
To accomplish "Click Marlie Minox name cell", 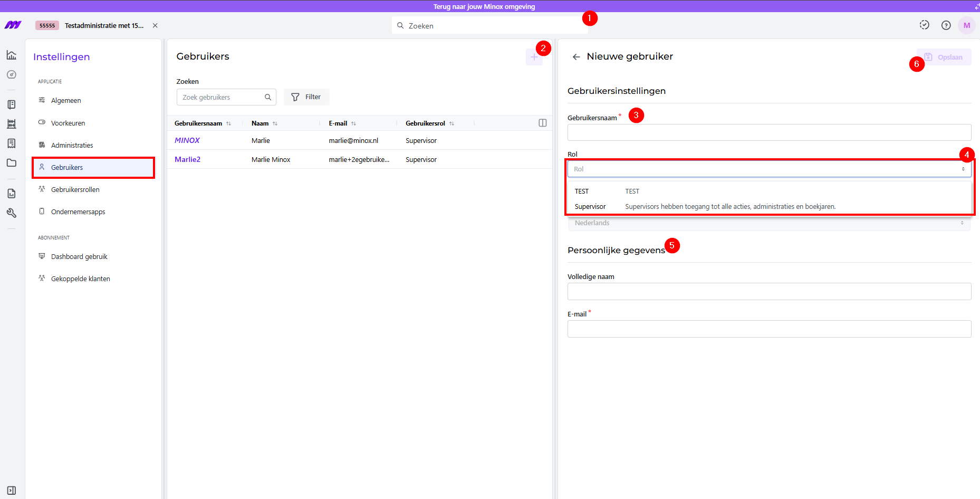I will coord(271,160).
